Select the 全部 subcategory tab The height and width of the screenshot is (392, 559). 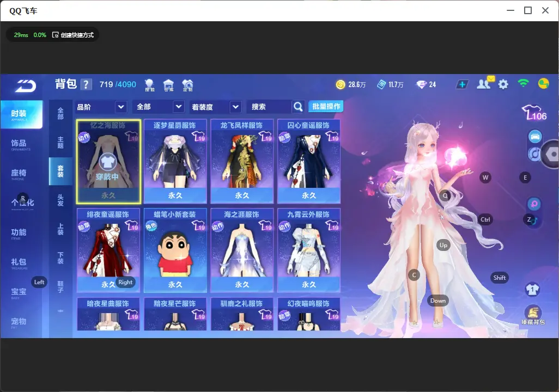tap(60, 114)
